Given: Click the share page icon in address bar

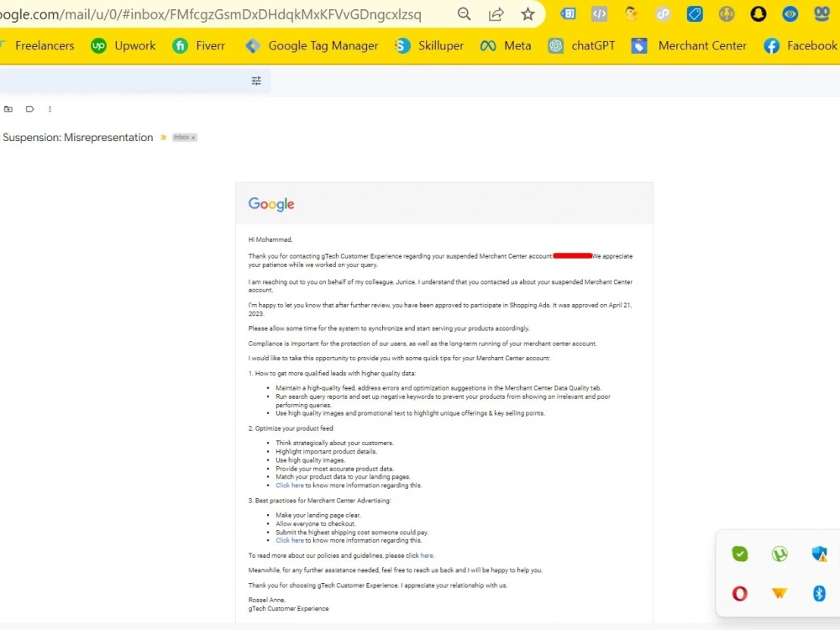Looking at the screenshot, I should pyautogui.click(x=496, y=14).
